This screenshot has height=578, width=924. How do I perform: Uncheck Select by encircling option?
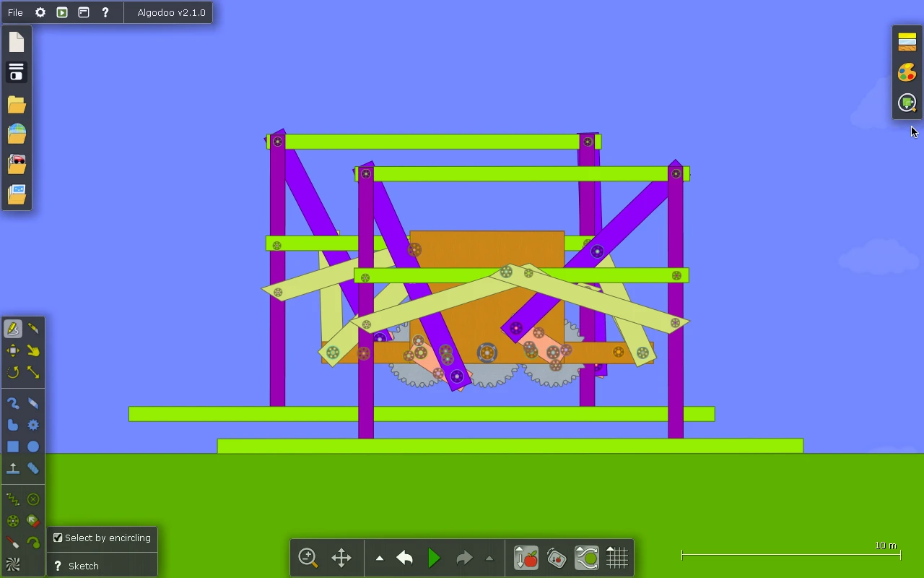[58, 538]
